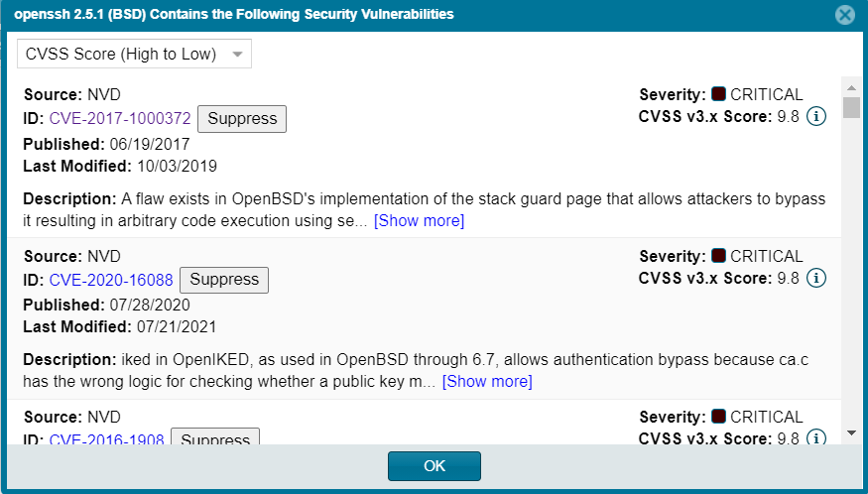This screenshot has width=868, height=494.
Task: Open the CVSS Score sort dropdown
Action: pos(135,54)
